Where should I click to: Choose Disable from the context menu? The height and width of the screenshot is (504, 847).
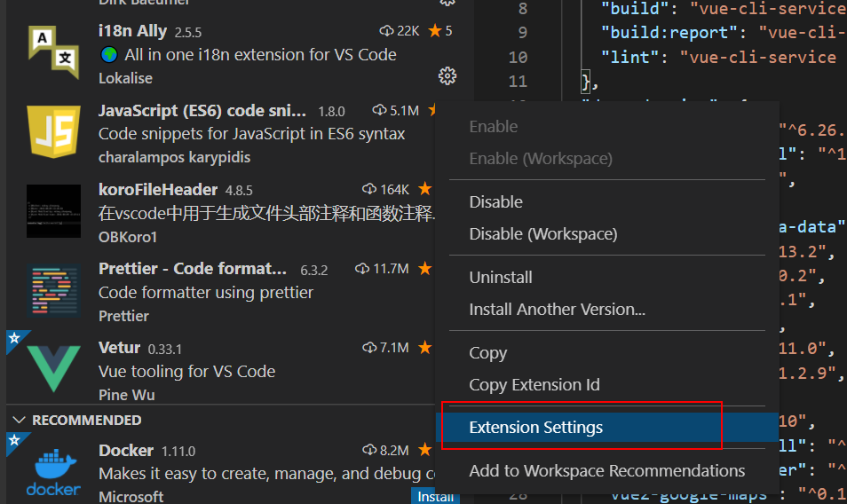607,201
